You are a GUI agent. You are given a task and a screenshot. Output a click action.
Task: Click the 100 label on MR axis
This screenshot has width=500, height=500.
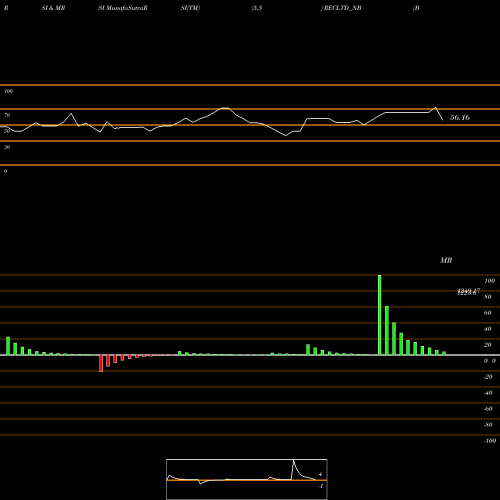pos(490,281)
